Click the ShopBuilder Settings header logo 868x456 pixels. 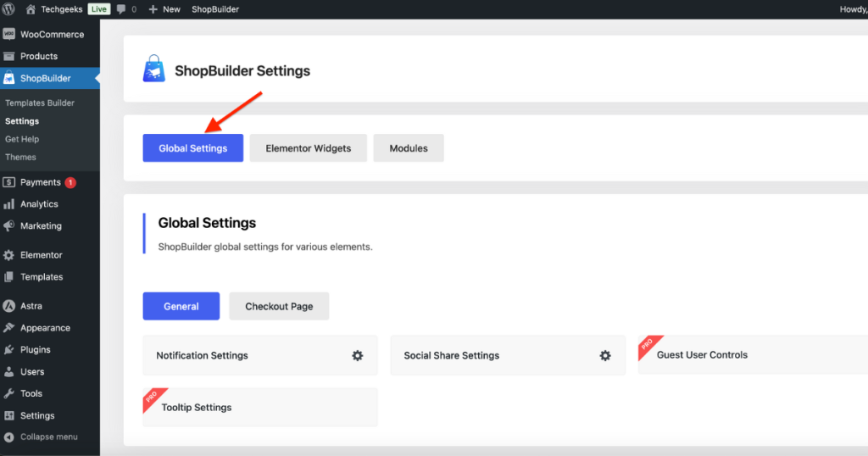pyautogui.click(x=154, y=69)
